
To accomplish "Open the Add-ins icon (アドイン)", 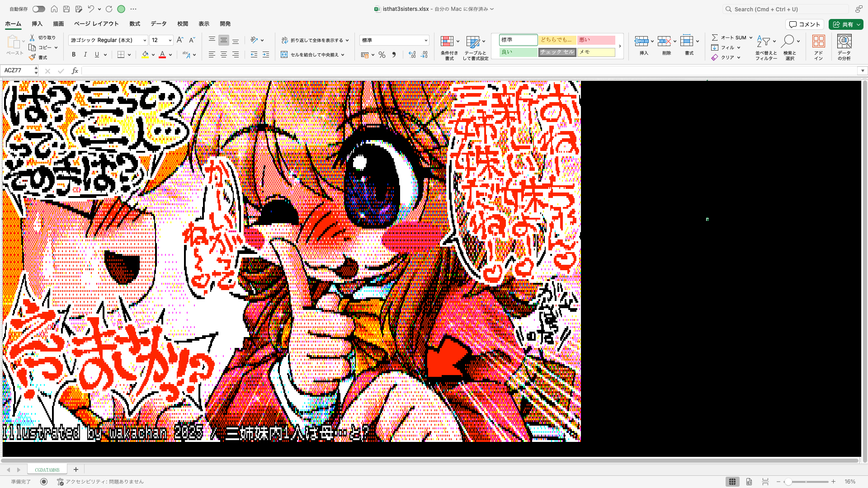I will point(819,41).
